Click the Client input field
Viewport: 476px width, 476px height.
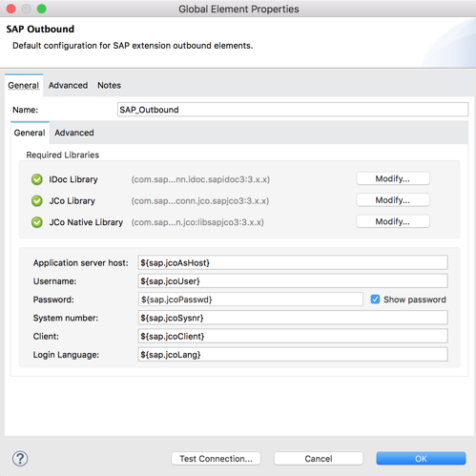coord(293,336)
